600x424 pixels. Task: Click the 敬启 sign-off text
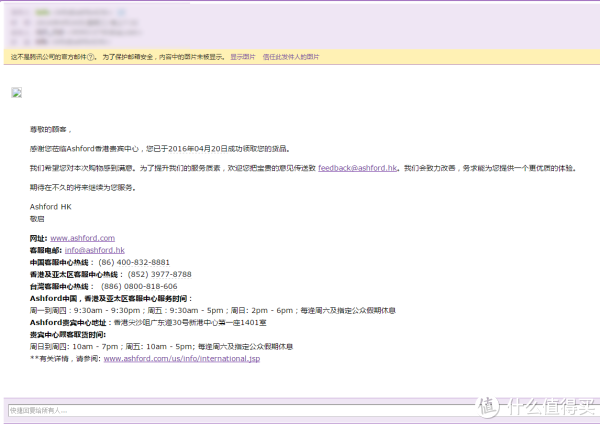coord(37,219)
